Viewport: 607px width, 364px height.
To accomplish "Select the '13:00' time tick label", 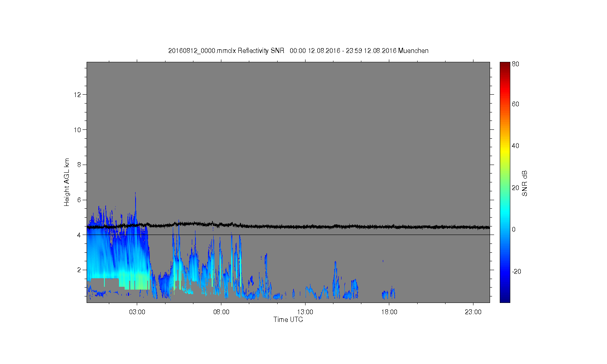I will click(305, 312).
